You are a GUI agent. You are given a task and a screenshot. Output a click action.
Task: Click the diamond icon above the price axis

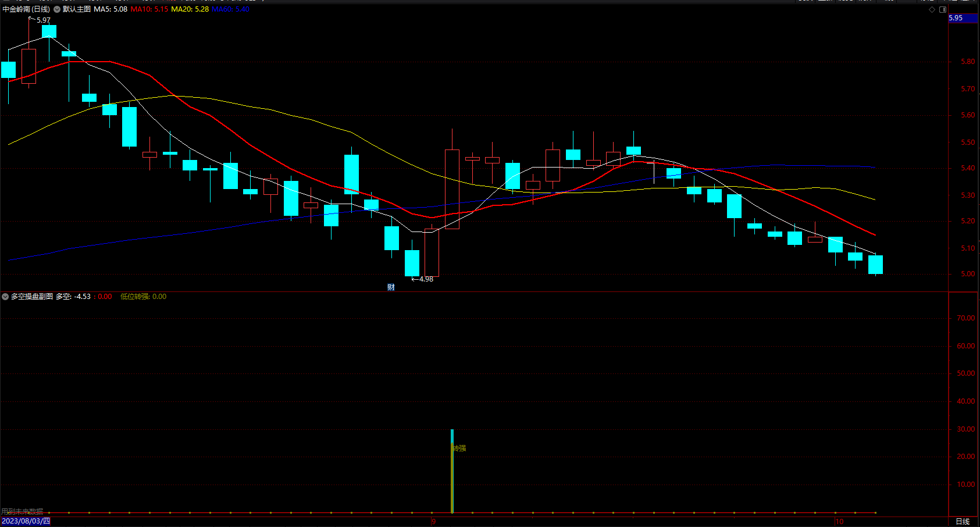point(932,9)
